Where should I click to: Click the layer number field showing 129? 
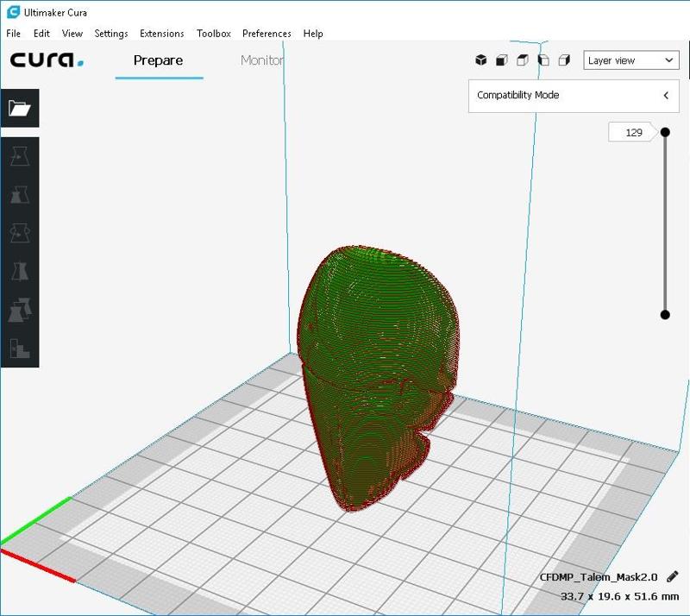click(634, 133)
